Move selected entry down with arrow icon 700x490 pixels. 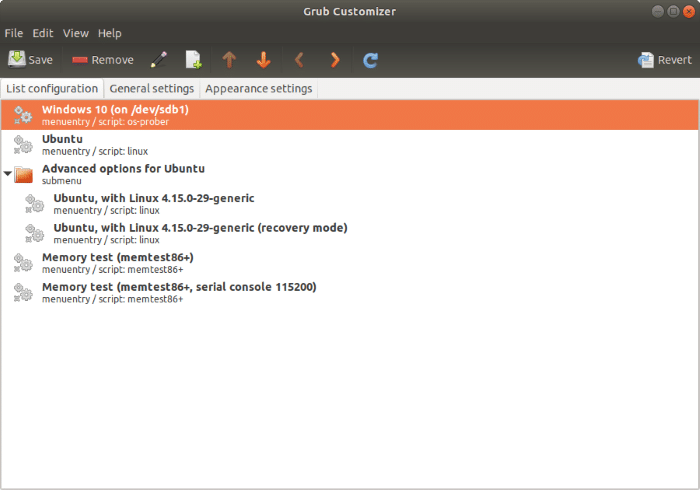(x=263, y=60)
